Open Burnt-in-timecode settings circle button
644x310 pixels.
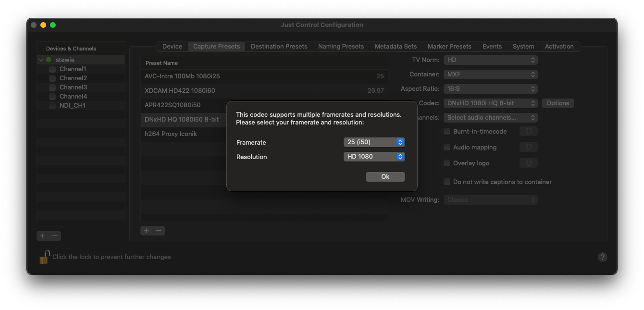tap(529, 131)
